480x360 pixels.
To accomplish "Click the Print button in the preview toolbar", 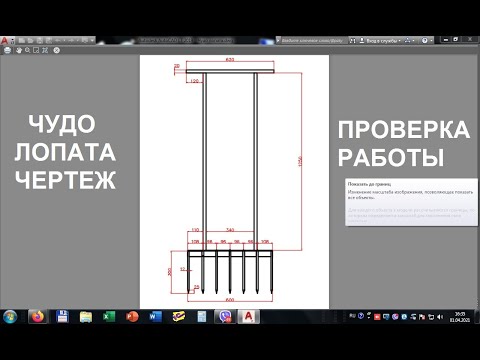I will pyautogui.click(x=7, y=50).
